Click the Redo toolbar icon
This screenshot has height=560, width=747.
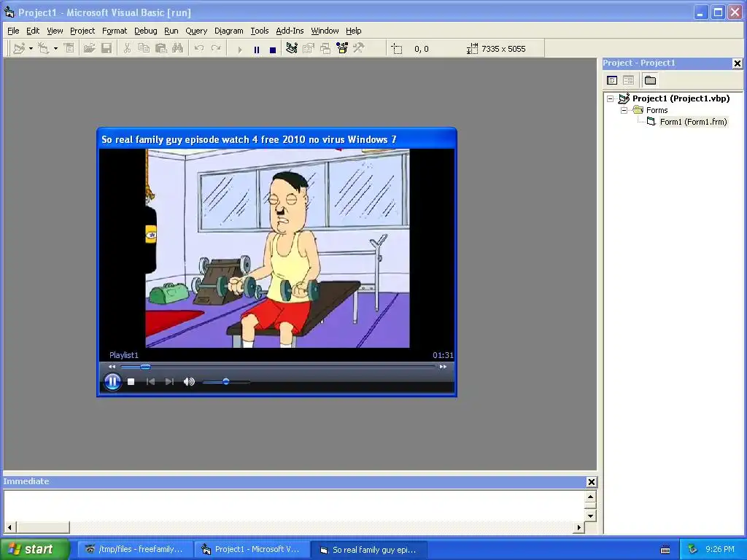[216, 49]
